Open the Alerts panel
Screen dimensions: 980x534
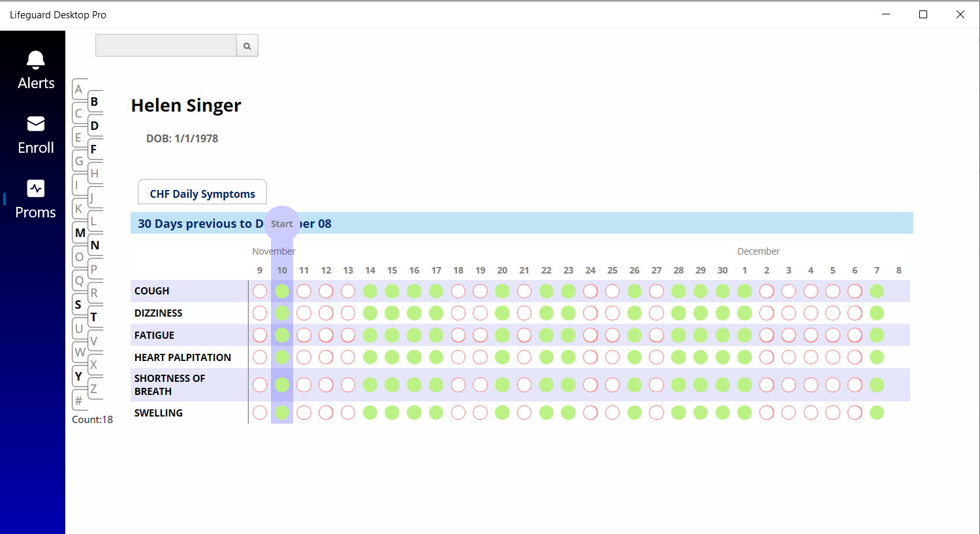35,69
